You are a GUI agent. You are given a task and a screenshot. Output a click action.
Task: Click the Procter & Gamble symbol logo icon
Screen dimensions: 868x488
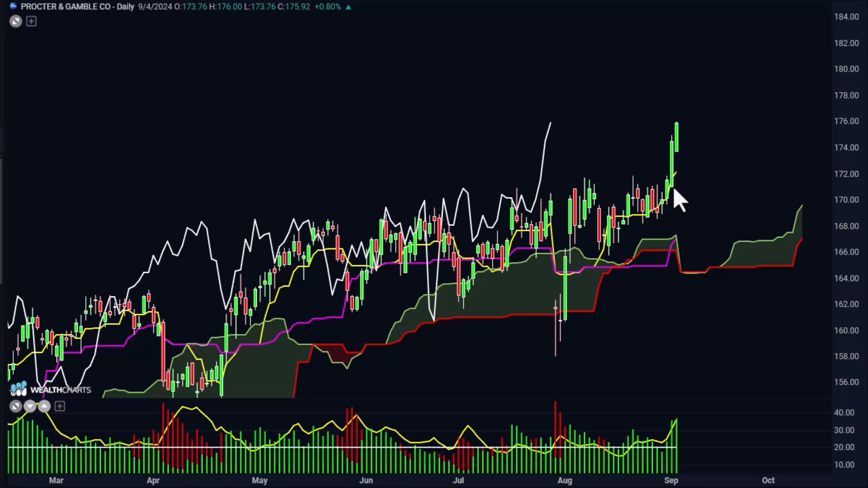[x=13, y=7]
